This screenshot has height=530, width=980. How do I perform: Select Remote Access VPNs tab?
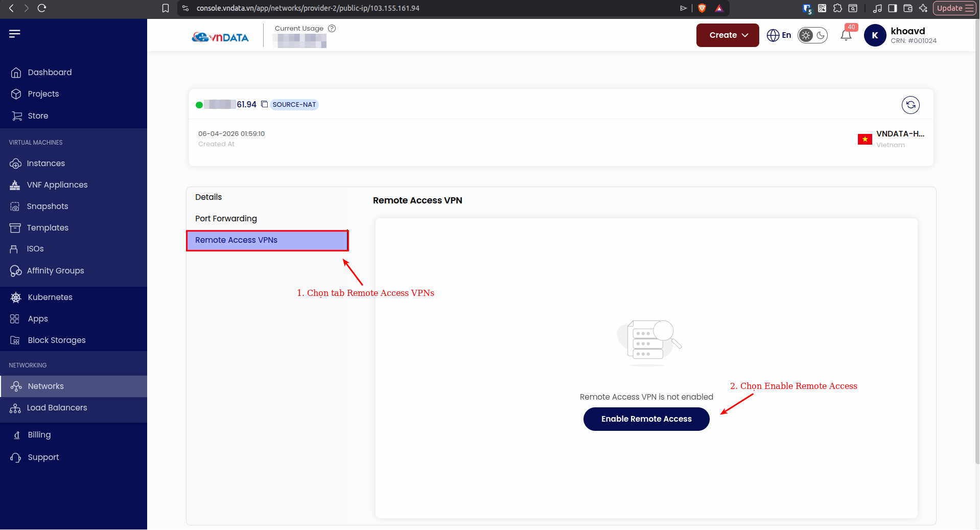(268, 240)
